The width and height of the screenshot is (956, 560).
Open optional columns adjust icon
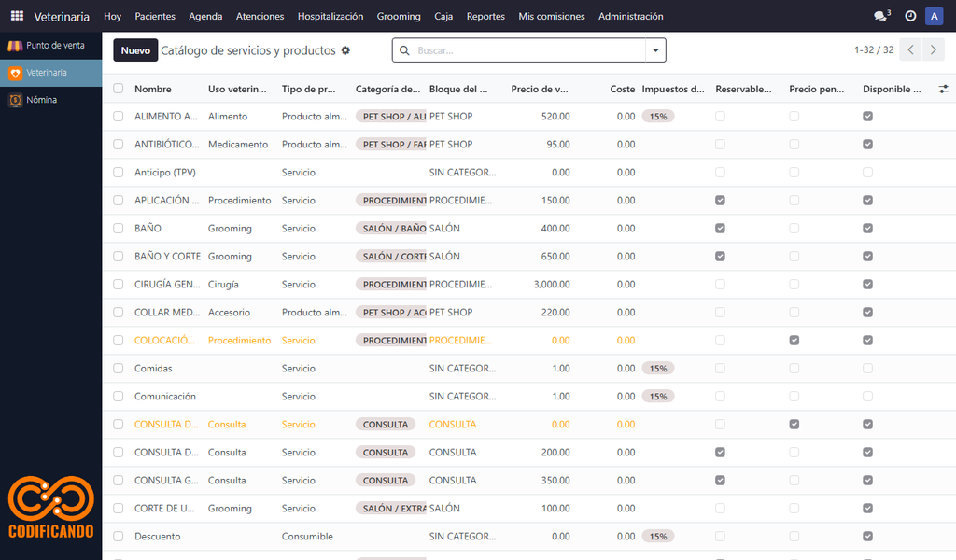943,89
